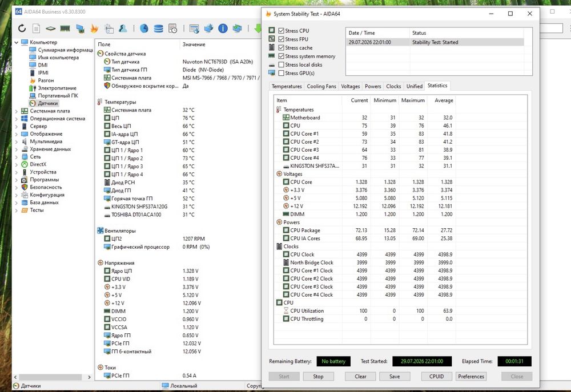Click the document with clock toolbar icon
Image resolution: width=571 pixels, height=392 pixels.
point(173,28)
